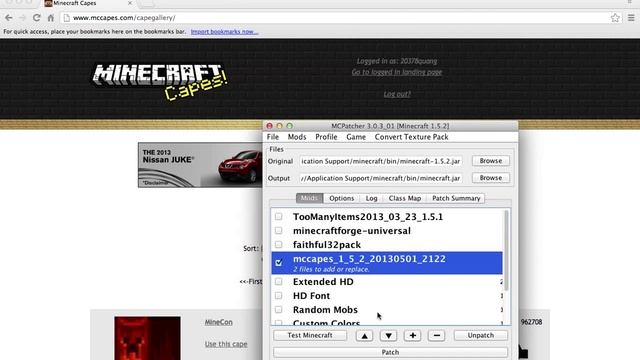Select the faithful32pack mod name
This screenshot has width=640, height=360.
(x=327, y=244)
